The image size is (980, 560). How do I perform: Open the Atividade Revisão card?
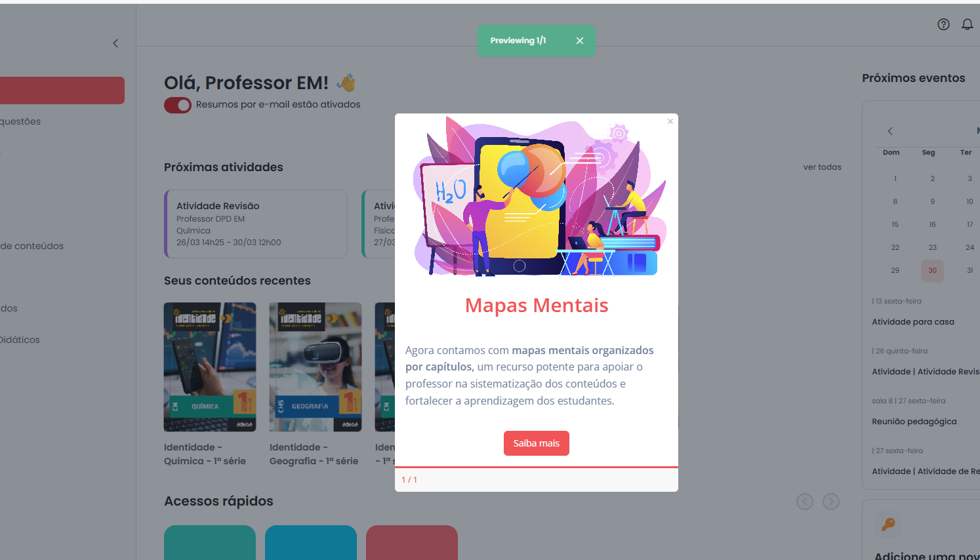click(x=256, y=224)
